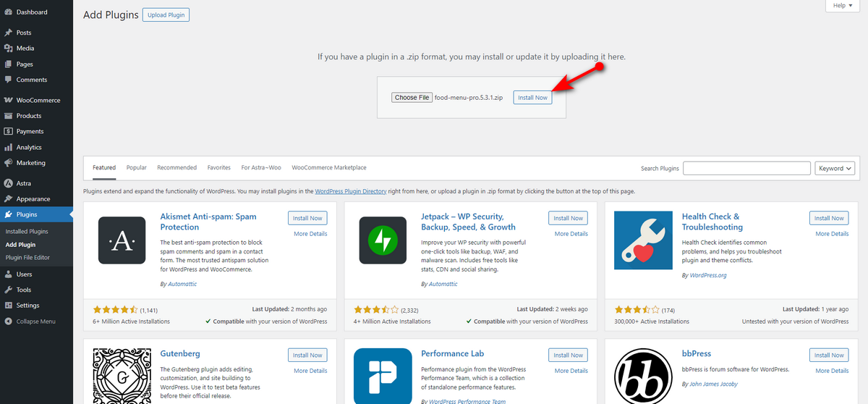This screenshot has width=868, height=404.
Task: Install the Gutenberg plugin
Action: tap(307, 355)
